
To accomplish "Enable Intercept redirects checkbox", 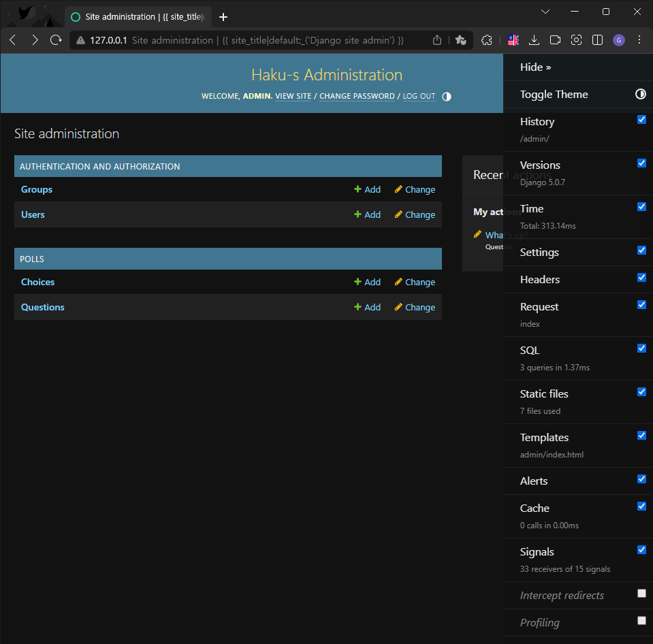I will tap(641, 593).
